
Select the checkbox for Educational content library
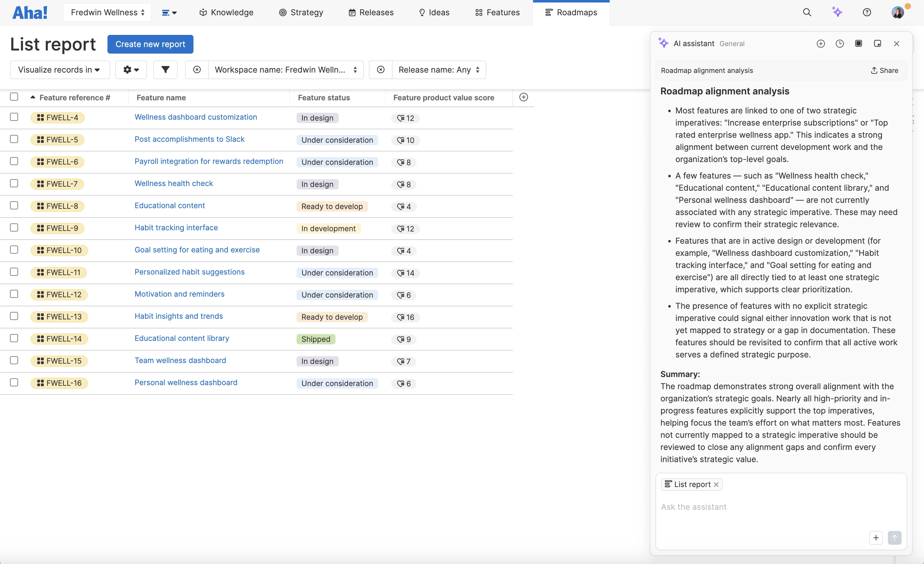pyautogui.click(x=14, y=338)
